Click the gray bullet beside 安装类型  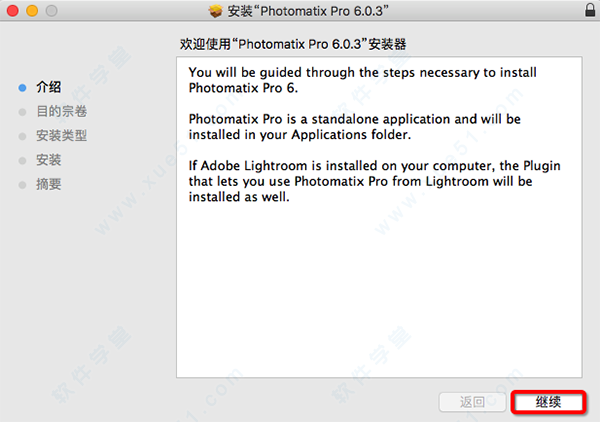pyautogui.click(x=22, y=135)
